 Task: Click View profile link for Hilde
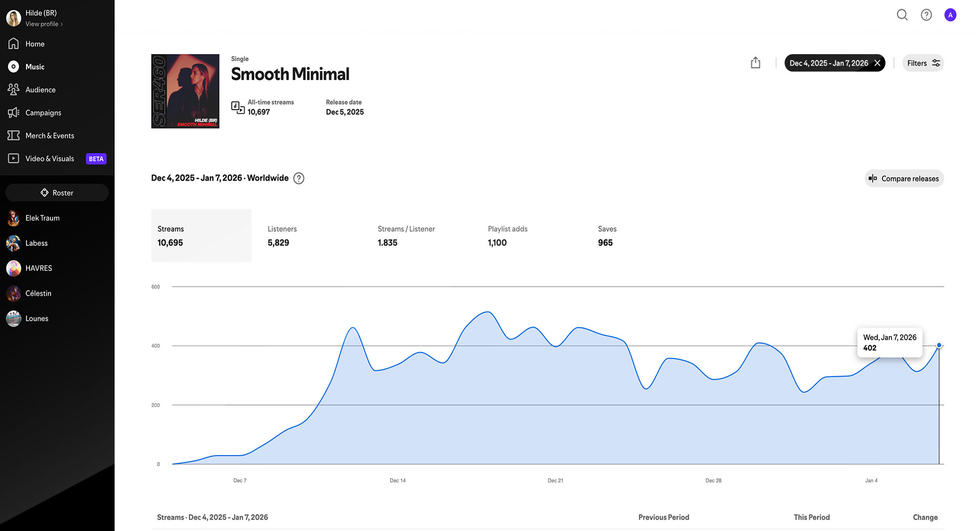point(44,24)
